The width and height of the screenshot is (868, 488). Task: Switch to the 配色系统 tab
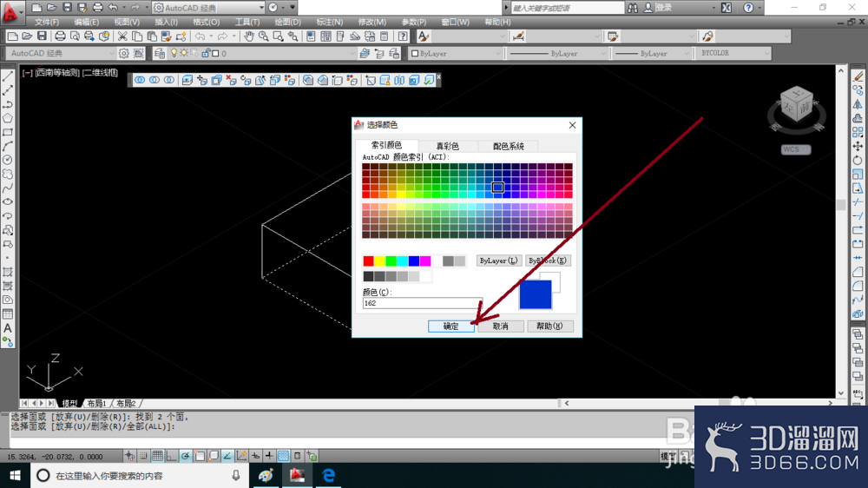pos(508,146)
